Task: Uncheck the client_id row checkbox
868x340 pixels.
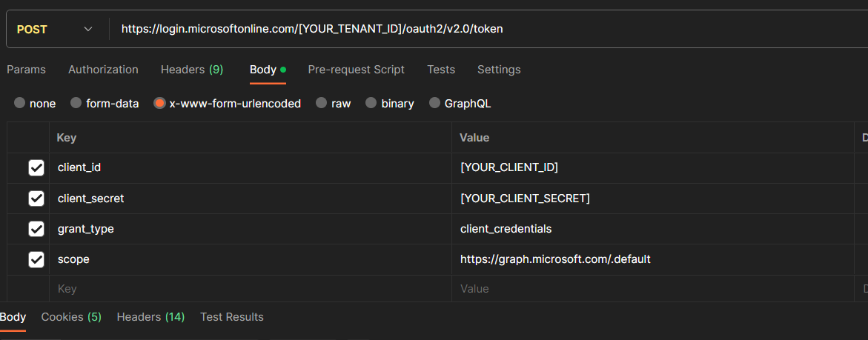Action: (x=36, y=168)
